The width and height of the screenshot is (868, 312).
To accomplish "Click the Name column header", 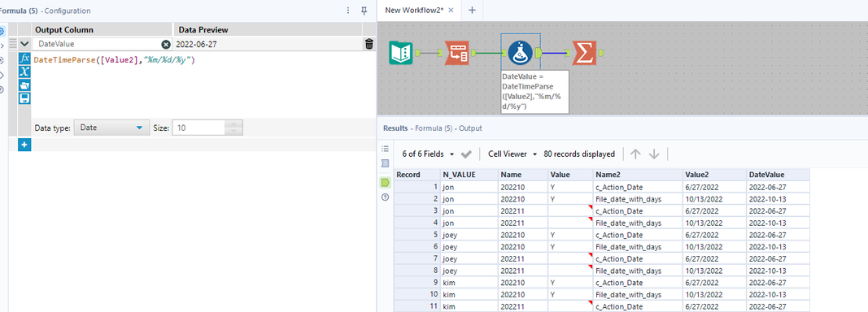I will [522, 174].
